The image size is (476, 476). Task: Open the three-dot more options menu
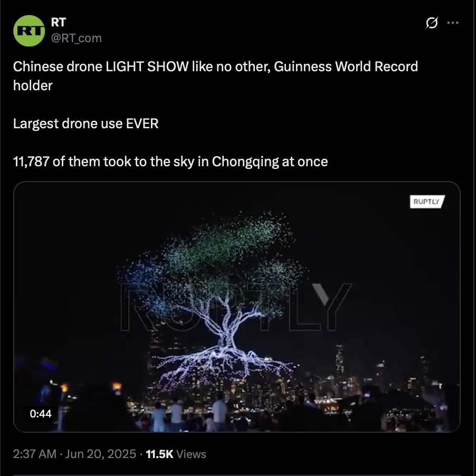click(453, 23)
